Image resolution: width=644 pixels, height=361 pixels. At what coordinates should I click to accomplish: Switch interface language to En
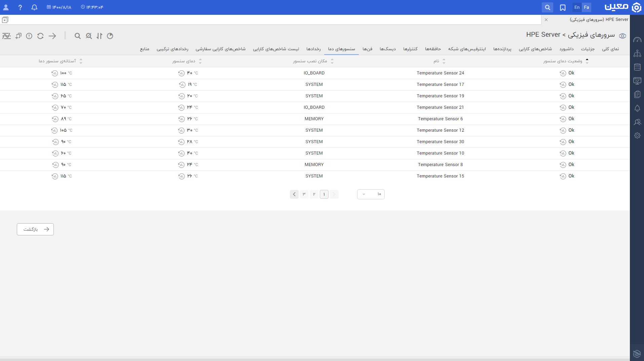pyautogui.click(x=577, y=7)
